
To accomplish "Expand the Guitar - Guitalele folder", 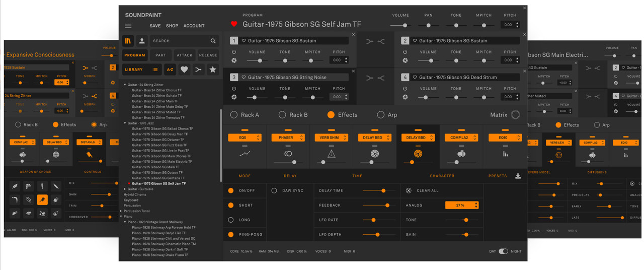I will point(125,189).
